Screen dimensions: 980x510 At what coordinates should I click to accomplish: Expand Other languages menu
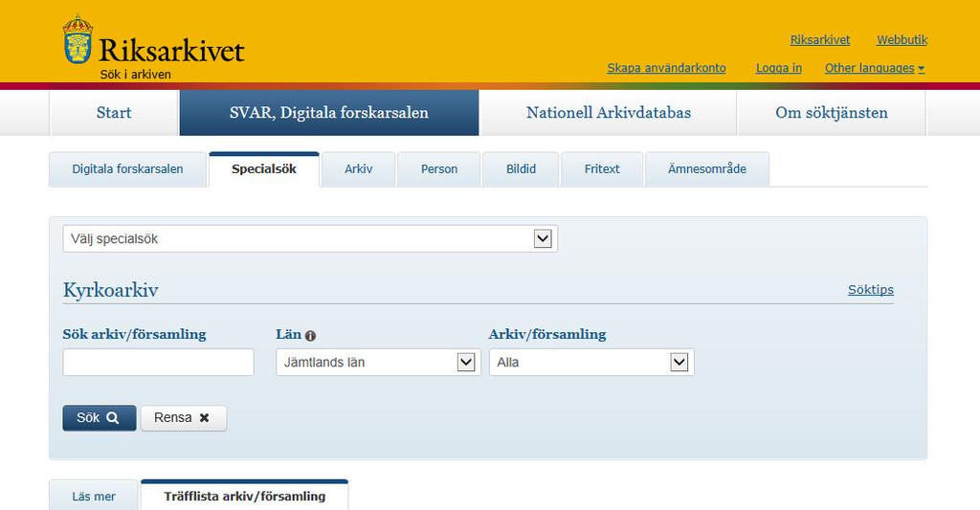coord(875,68)
